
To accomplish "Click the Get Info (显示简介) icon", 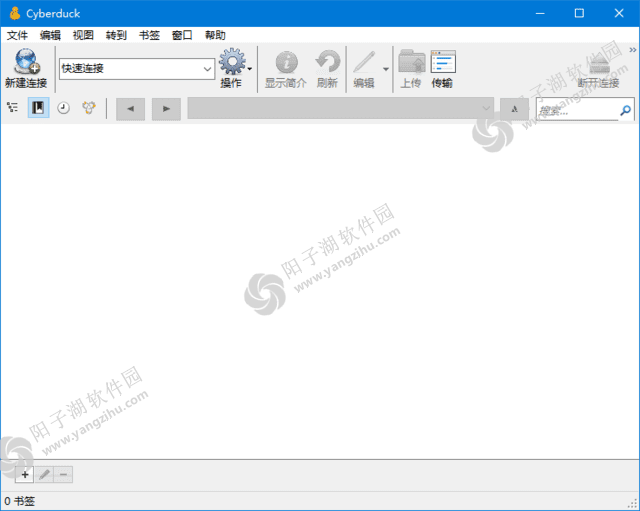I will tap(287, 62).
